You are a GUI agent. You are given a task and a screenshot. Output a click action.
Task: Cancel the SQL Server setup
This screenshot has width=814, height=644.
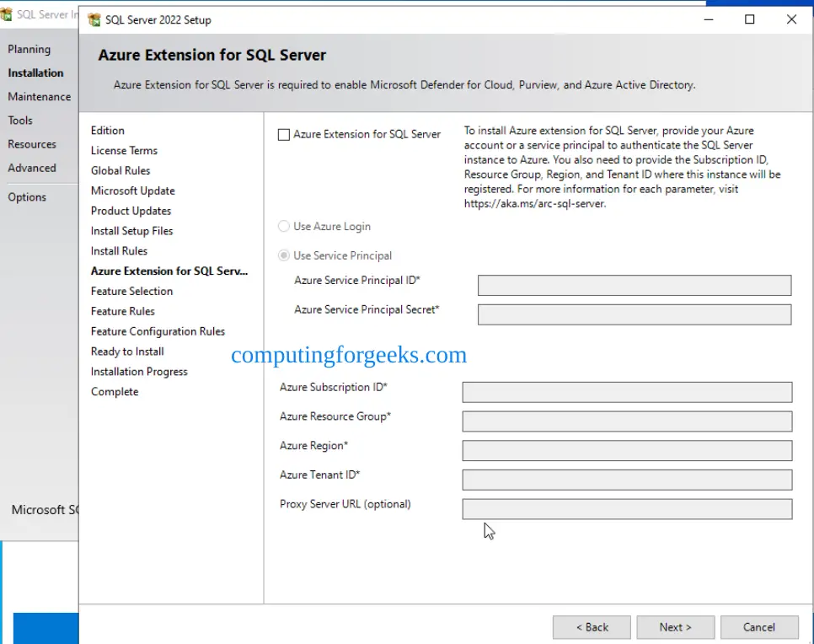(759, 627)
